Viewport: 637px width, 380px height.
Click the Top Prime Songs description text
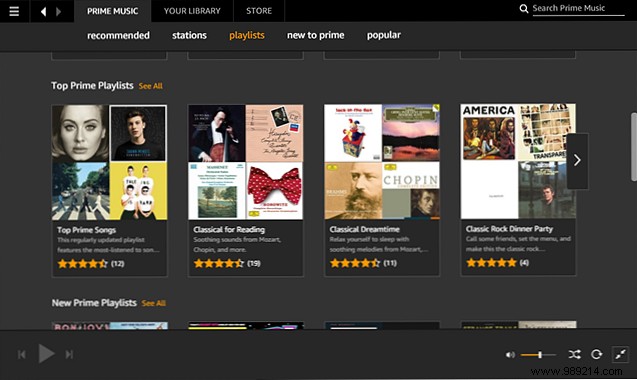pos(108,245)
